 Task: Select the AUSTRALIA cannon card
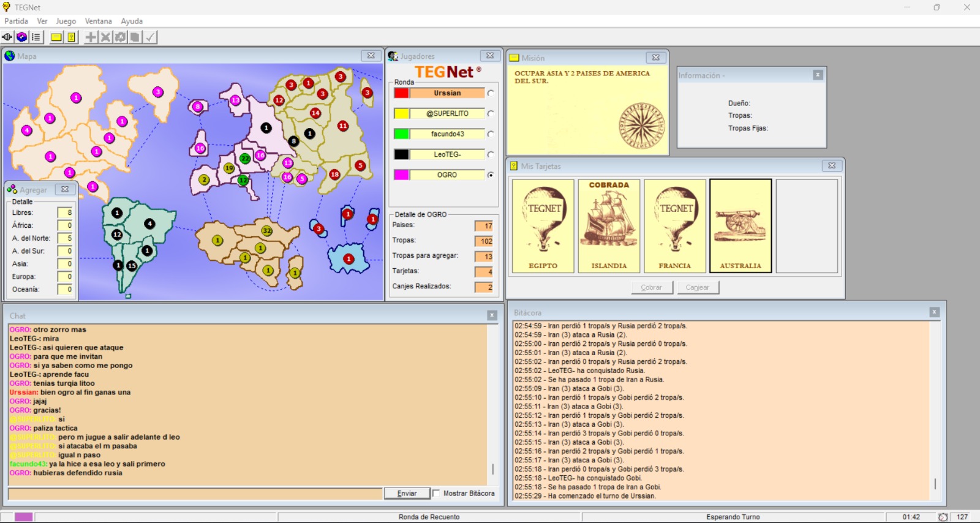click(x=740, y=226)
